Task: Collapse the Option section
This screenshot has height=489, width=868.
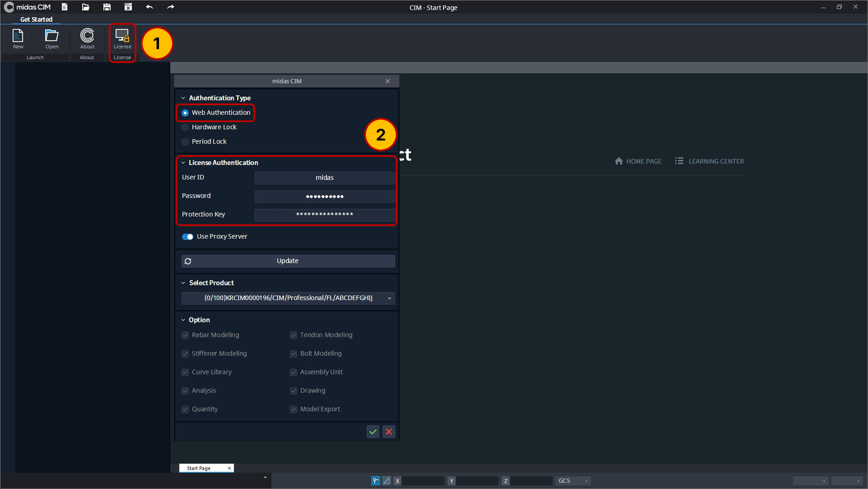Action: [x=183, y=320]
